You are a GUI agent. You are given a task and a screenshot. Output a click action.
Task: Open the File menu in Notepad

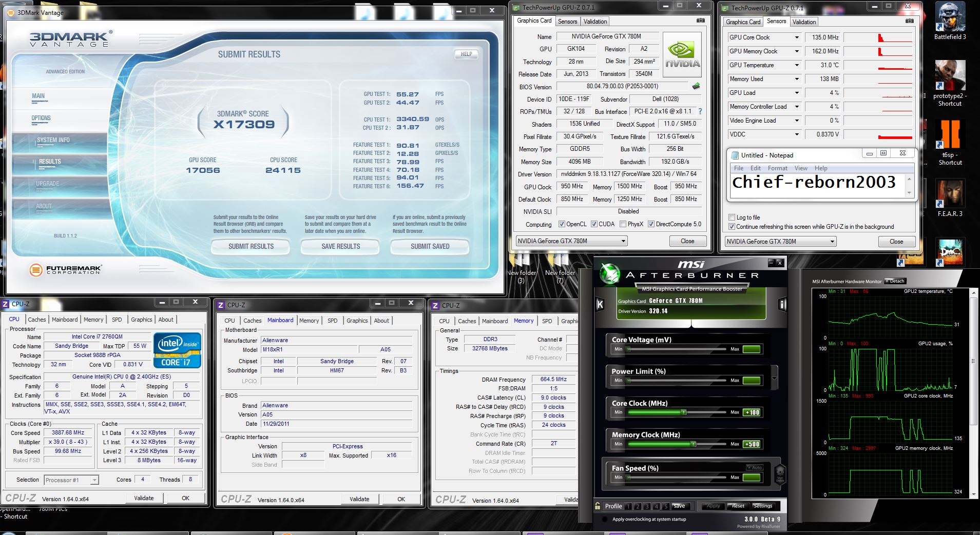tap(739, 168)
